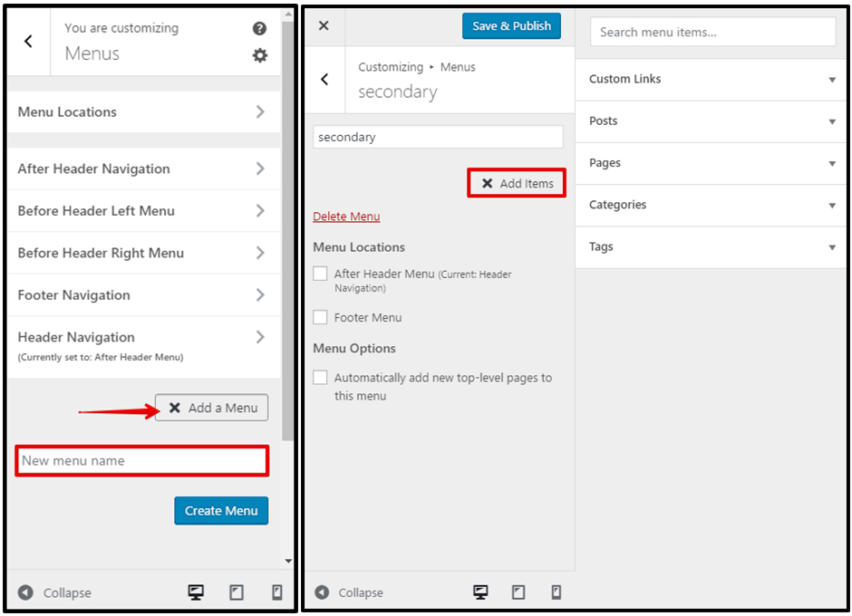The height and width of the screenshot is (616, 852).
Task: Click the Menus breadcrumb text
Action: coord(458,67)
